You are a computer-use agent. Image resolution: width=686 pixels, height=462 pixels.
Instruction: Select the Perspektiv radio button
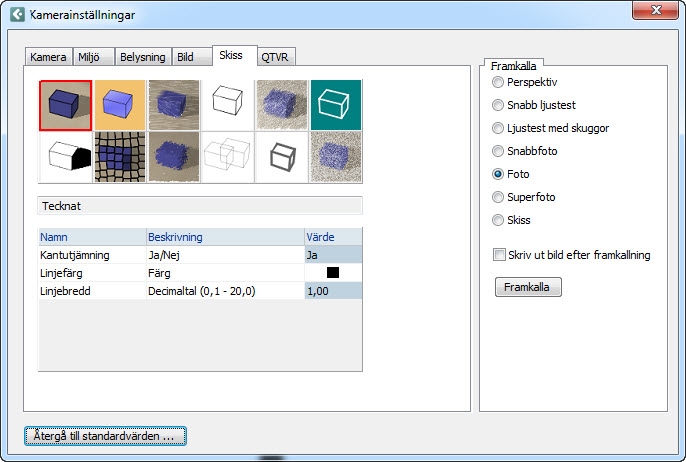[498, 82]
